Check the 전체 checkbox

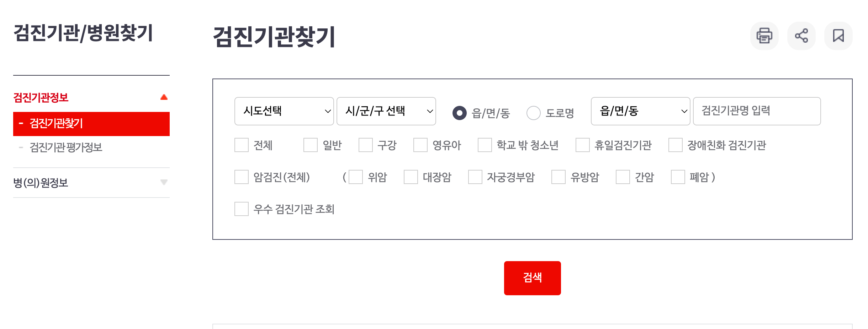241,145
